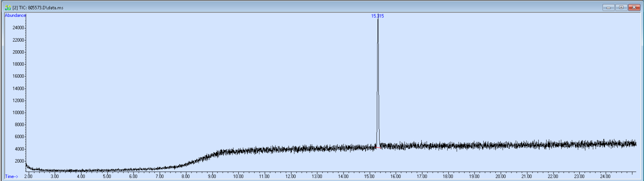Viewport: 644px width, 181px height.
Task: Click the 24000 abundance tick label
Action: point(18,28)
